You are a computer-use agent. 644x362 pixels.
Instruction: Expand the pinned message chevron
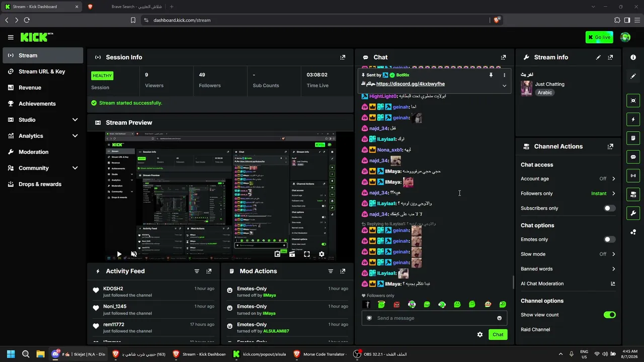504,85
